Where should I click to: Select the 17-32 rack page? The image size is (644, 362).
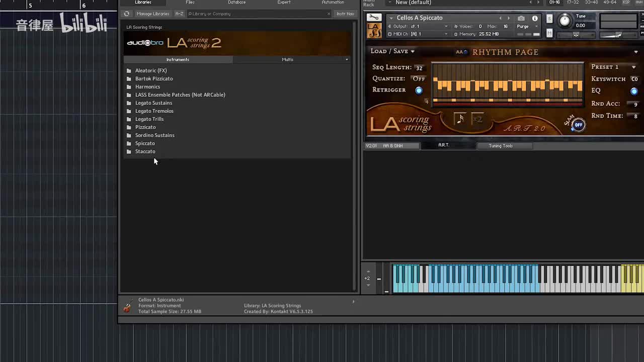573,3
